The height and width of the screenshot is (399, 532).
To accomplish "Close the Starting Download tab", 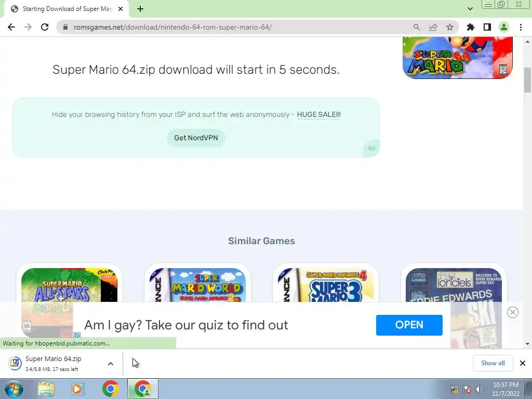I will click(121, 9).
